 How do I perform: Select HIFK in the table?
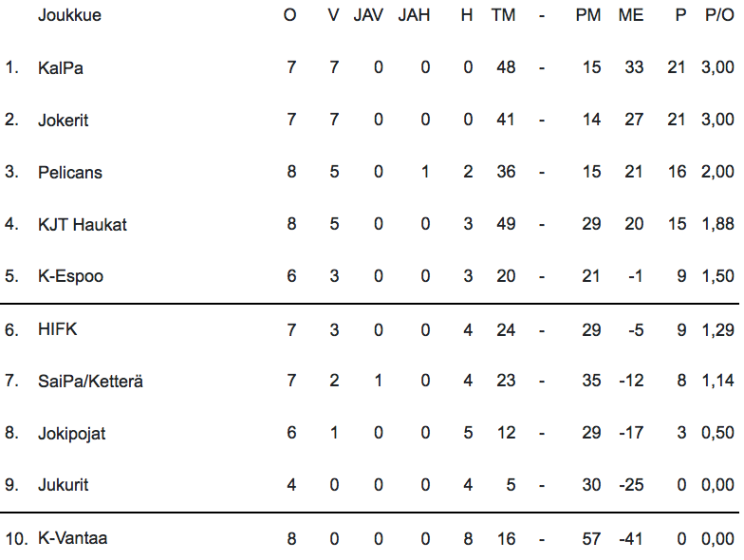point(56,329)
